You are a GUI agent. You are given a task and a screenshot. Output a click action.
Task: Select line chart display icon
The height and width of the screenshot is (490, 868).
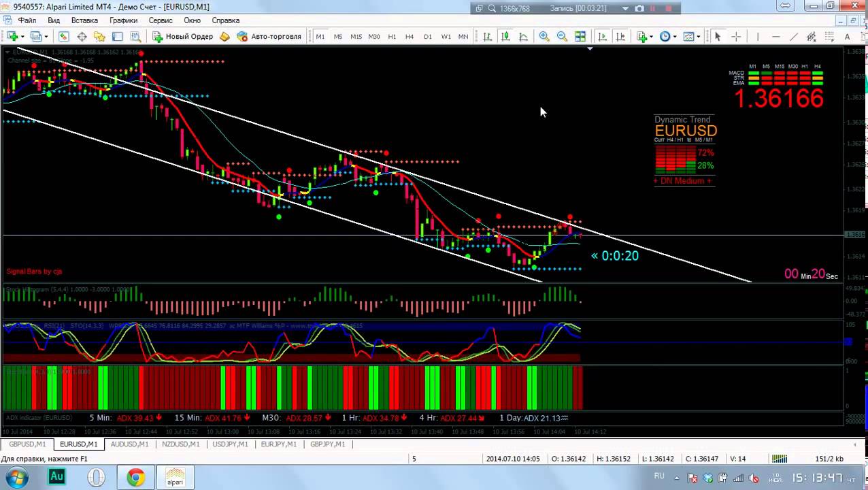[x=523, y=36]
